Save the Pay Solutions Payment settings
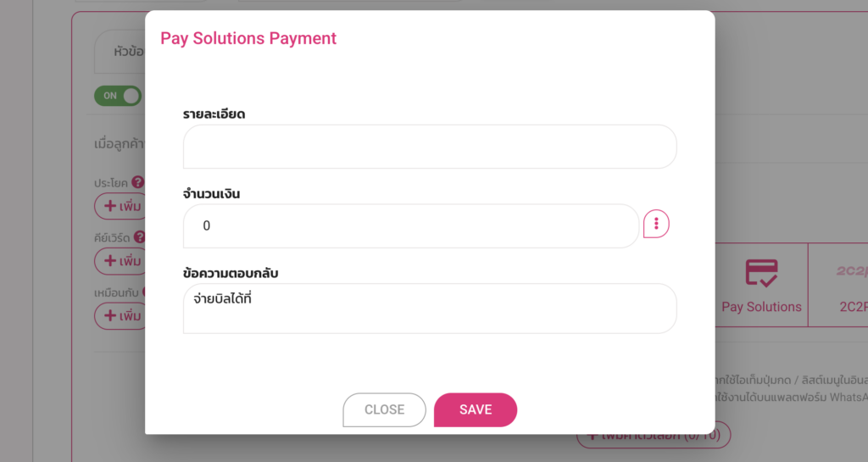The image size is (868, 462). pos(475,409)
